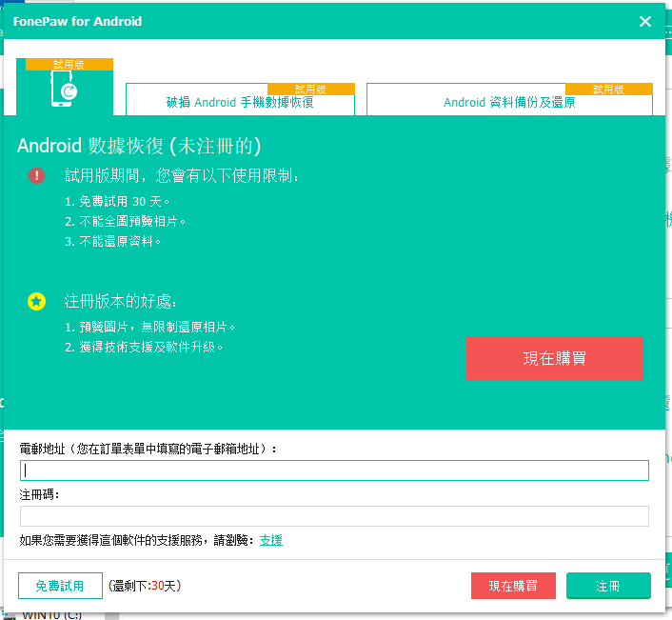
Task: Click the 注冊版本的好處 heading
Action: coord(121,301)
